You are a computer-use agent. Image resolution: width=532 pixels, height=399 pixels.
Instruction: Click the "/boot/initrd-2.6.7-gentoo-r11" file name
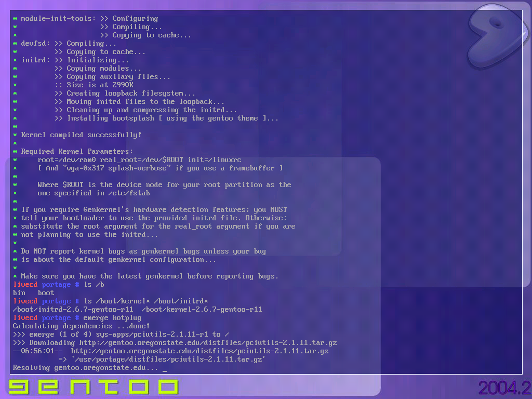pos(73,310)
